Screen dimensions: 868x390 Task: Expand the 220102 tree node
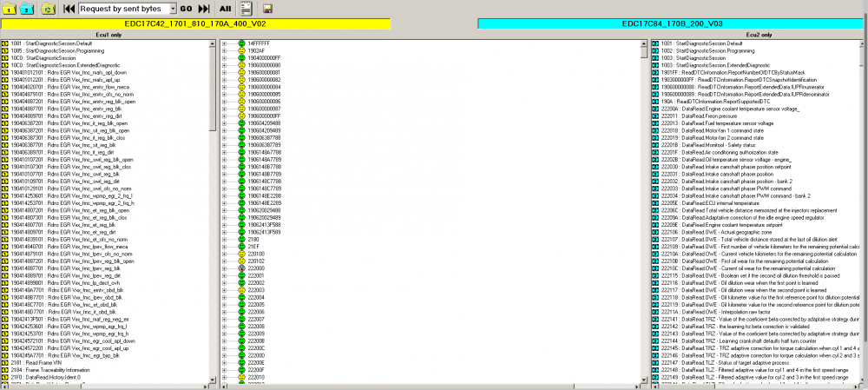click(224, 261)
